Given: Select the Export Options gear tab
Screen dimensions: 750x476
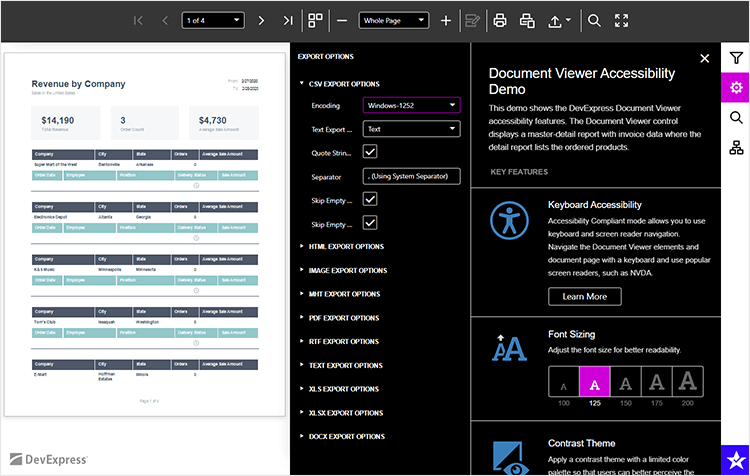Looking at the screenshot, I should [736, 88].
